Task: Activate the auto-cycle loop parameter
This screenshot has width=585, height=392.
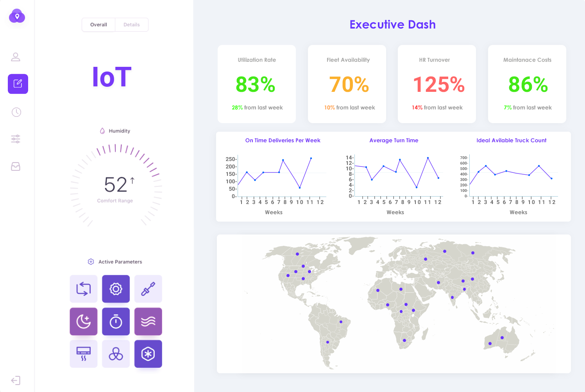Action: point(83,289)
